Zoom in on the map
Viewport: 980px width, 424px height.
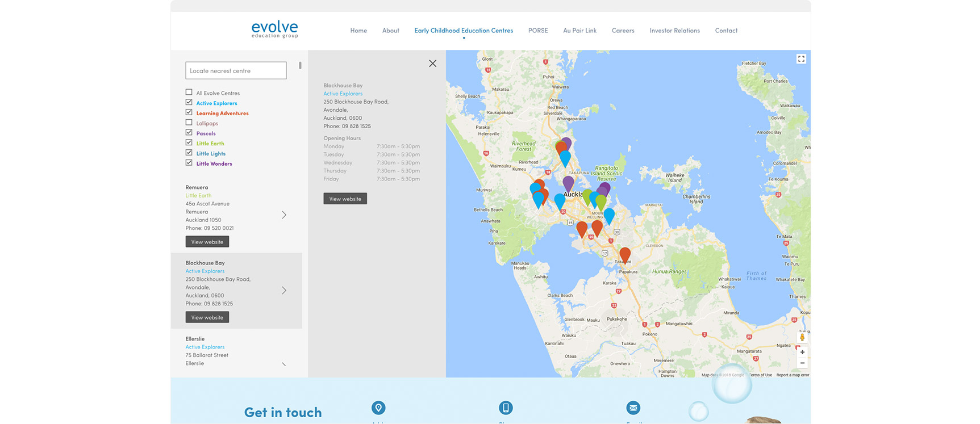point(802,352)
